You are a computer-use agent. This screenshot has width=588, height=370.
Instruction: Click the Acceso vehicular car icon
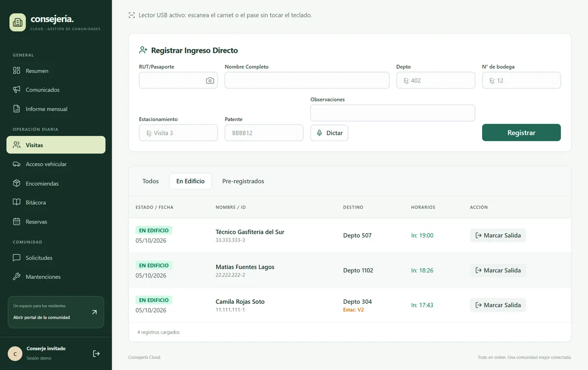tap(17, 164)
